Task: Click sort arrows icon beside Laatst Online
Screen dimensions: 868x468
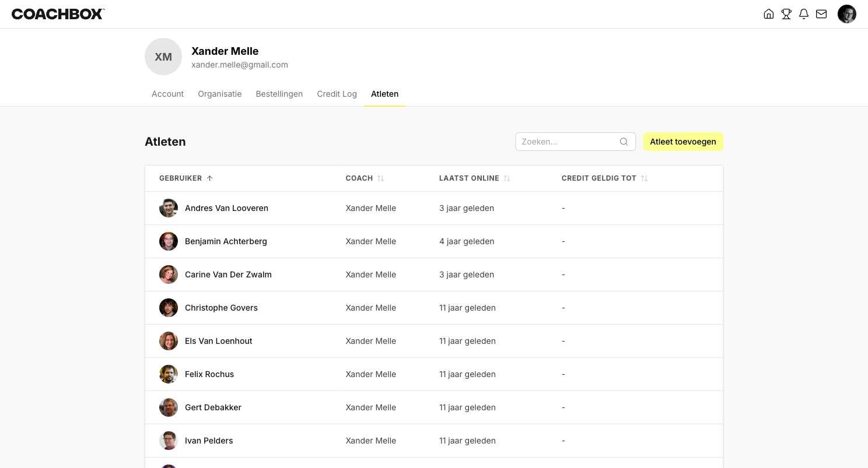Action: 507,178
